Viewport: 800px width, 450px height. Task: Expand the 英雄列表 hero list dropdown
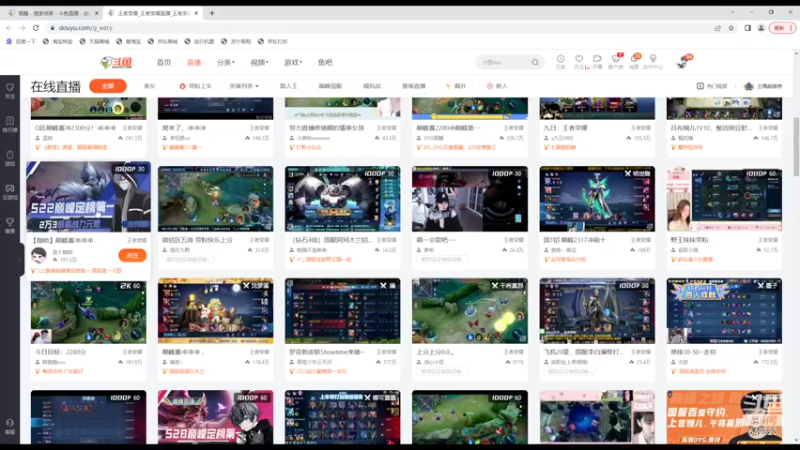(244, 86)
